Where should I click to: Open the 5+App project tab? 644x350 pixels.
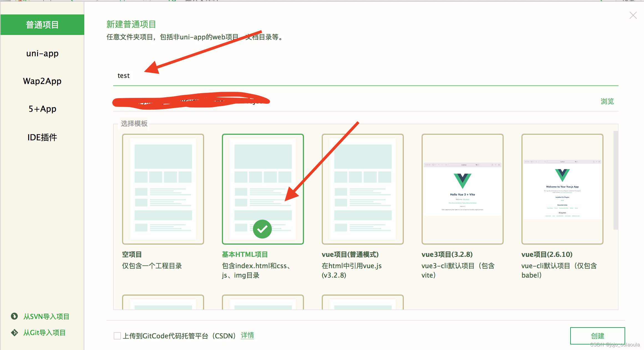click(42, 109)
